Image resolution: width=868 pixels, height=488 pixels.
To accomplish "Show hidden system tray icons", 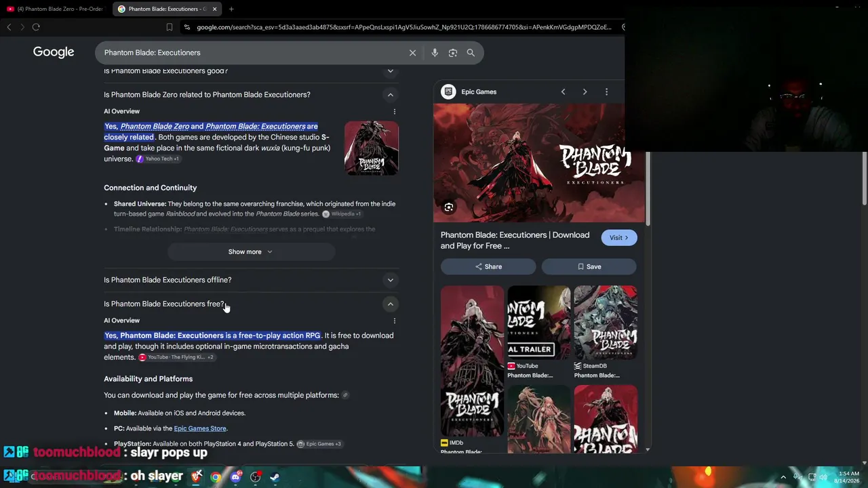I will (783, 477).
